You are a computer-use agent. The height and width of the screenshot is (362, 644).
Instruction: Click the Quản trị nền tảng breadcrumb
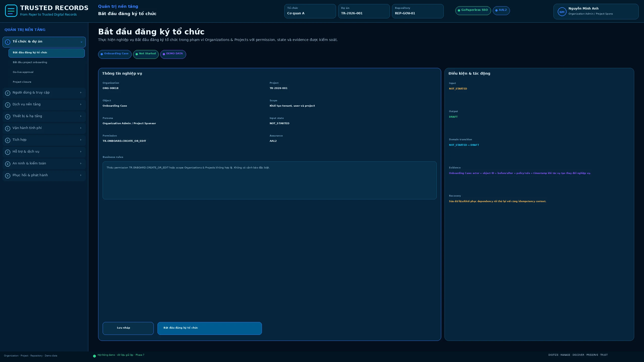(118, 7)
